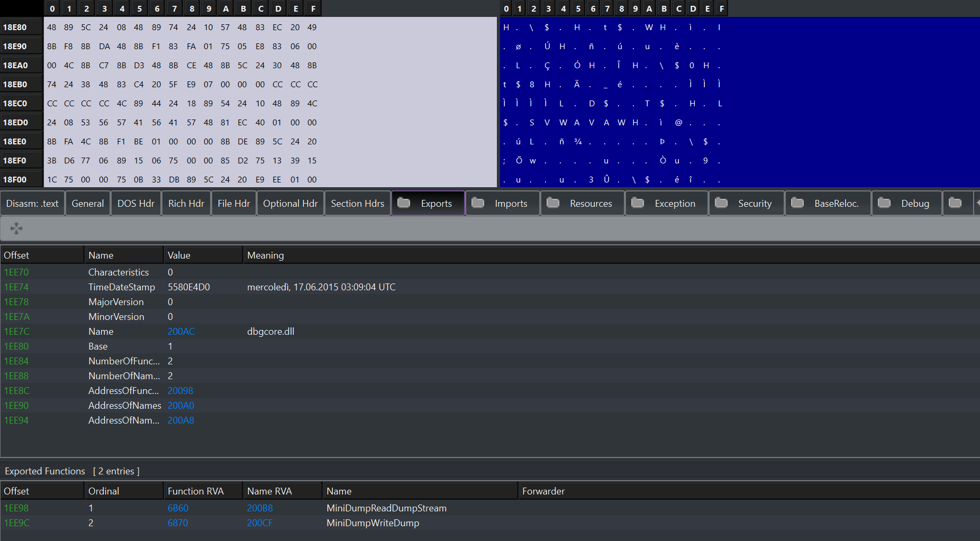This screenshot has height=541, width=980.
Task: Open the DOS Hdr tab
Action: (136, 204)
